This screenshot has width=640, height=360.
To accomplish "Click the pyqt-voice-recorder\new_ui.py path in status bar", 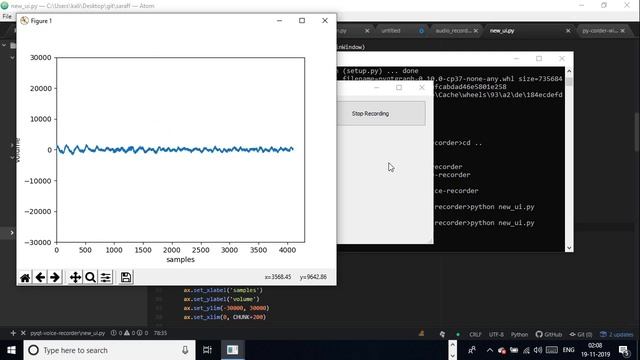I will [67, 333].
